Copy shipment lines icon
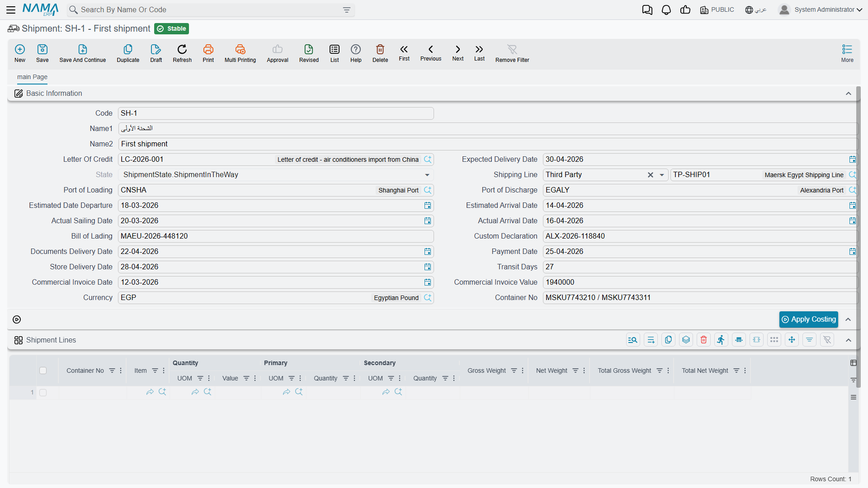Screen dimensions: 868x488 point(668,340)
